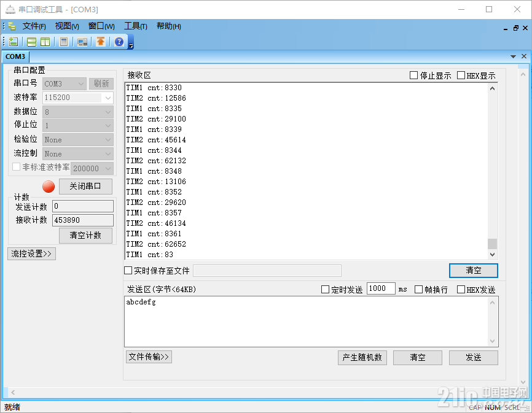
Task: Enable 帧换行 checkbox
Action: [419, 289]
